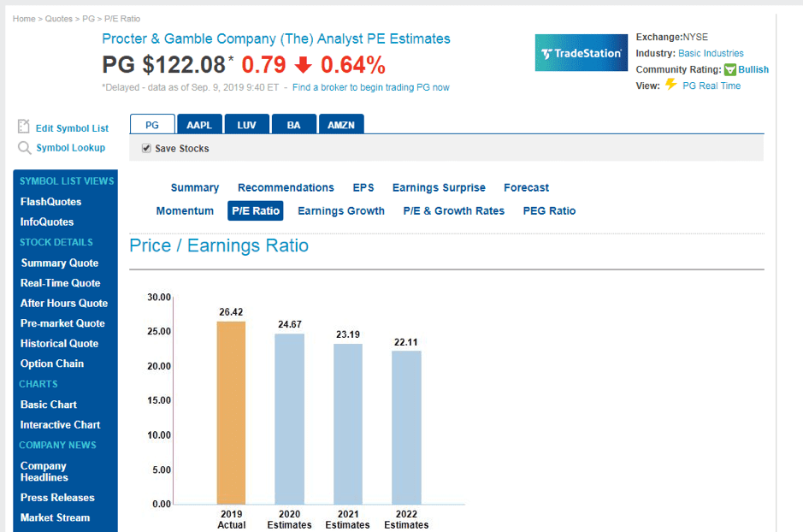Viewport: 803px width, 532px height.
Task: Click the Symbol Lookup magnifier icon
Action: click(x=24, y=148)
